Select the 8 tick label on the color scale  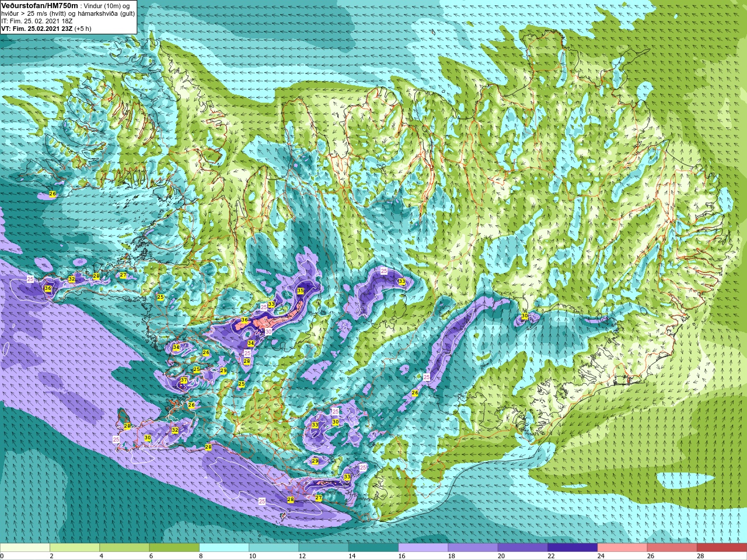pyautogui.click(x=200, y=556)
